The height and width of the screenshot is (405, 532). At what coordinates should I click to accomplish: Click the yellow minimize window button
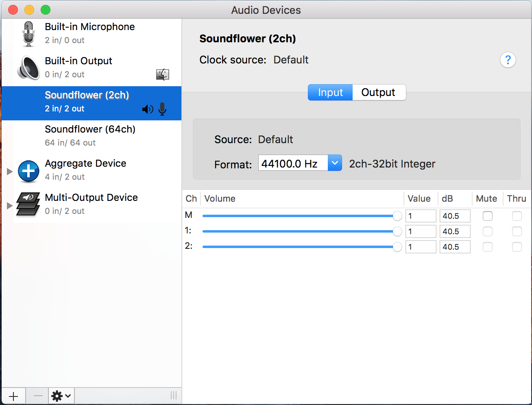point(29,10)
